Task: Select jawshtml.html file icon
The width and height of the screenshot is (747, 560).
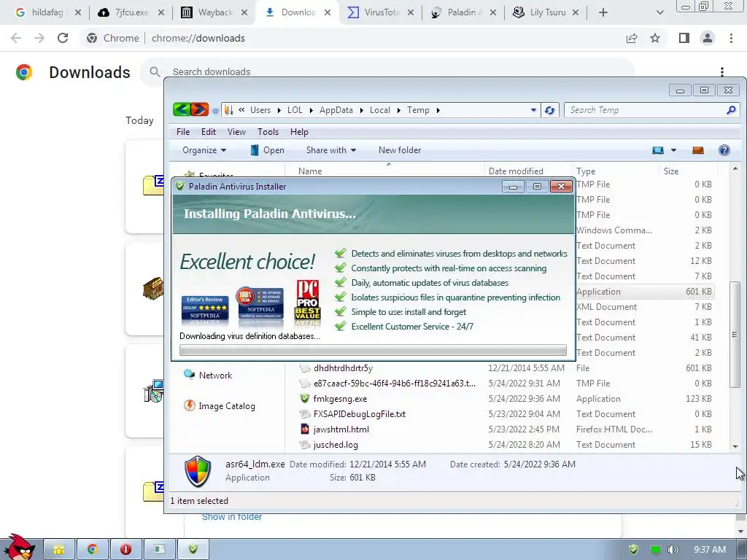Action: [x=305, y=429]
